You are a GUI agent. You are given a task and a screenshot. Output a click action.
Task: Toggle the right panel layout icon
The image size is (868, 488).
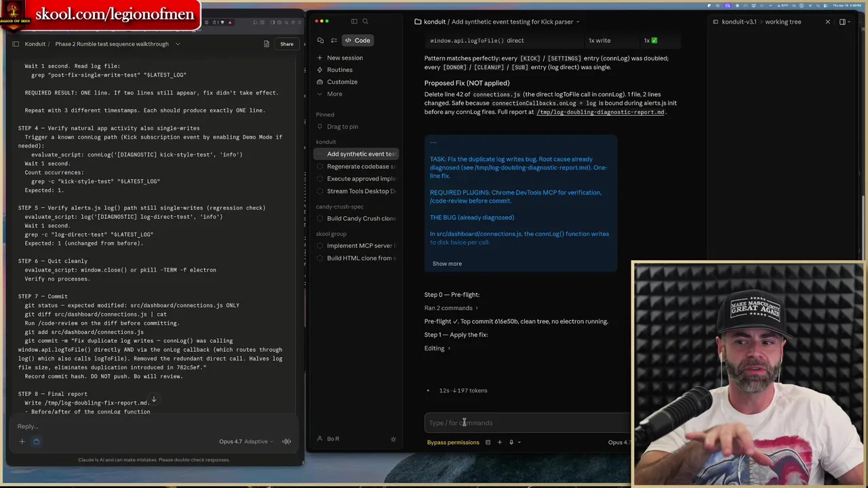tap(843, 22)
